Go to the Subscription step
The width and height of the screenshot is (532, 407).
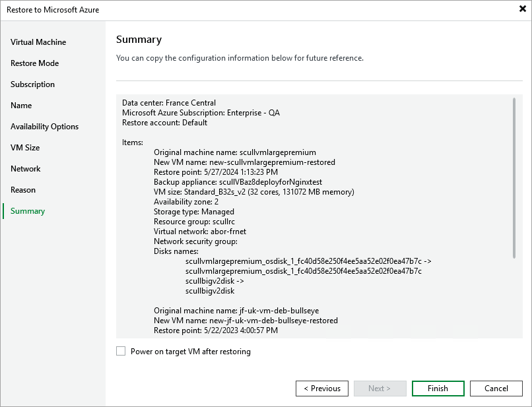coord(32,84)
